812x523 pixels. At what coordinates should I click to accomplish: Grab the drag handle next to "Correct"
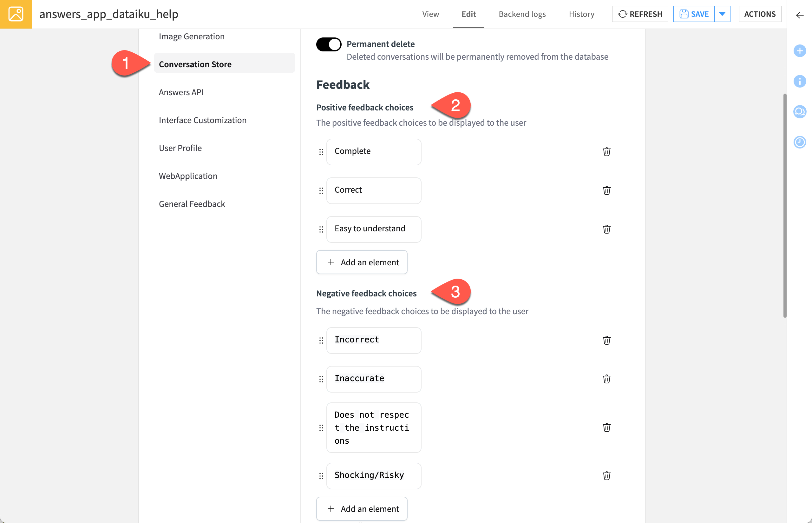(x=321, y=190)
